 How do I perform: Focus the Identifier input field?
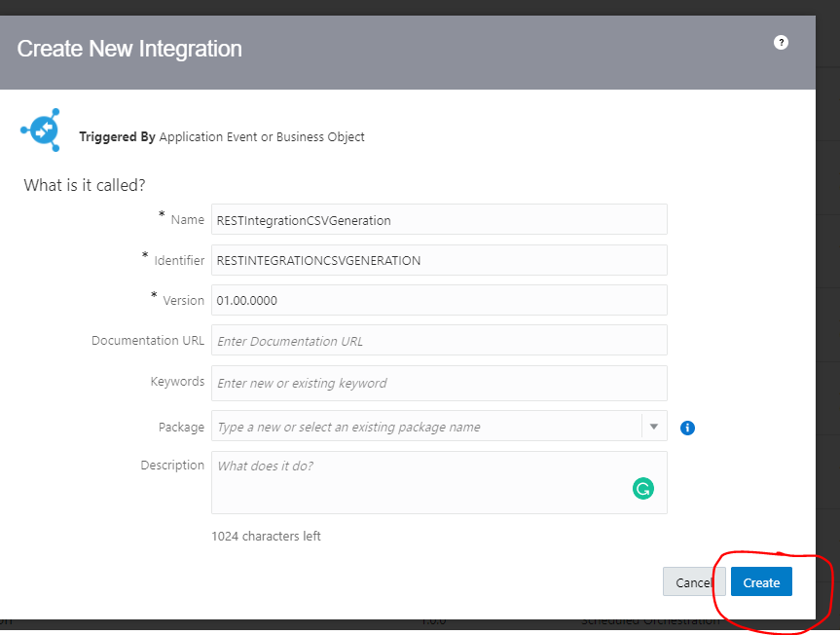coord(439,260)
